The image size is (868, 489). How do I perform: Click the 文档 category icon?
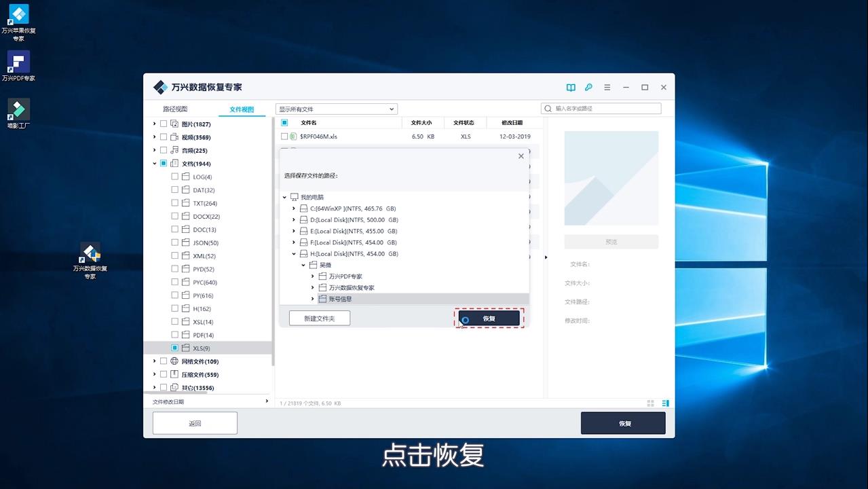(x=174, y=164)
